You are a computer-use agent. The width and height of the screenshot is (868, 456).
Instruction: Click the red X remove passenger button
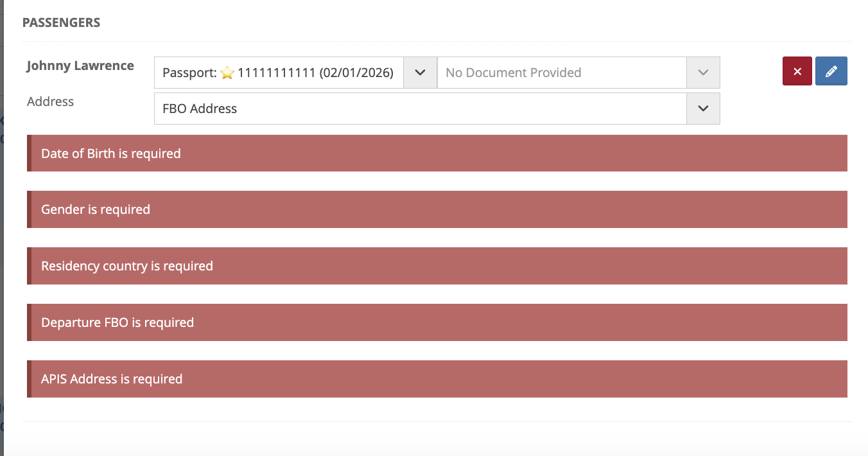point(797,71)
